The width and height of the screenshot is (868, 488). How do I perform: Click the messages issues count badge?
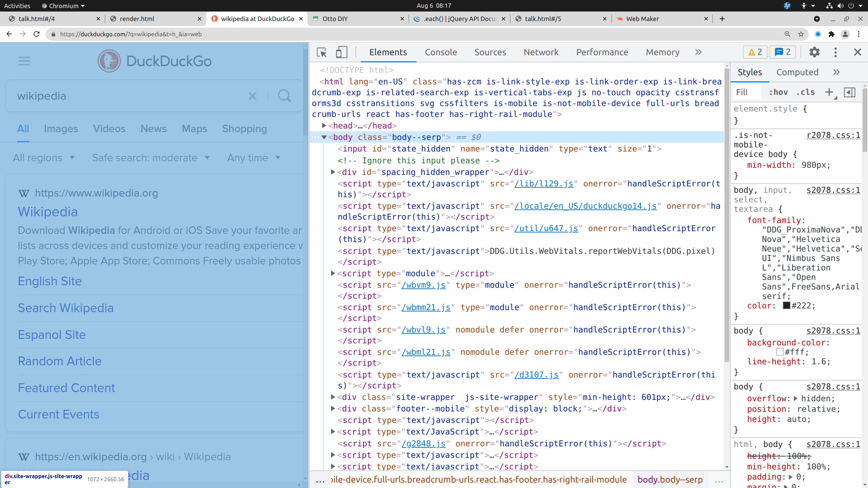pyautogui.click(x=783, y=52)
